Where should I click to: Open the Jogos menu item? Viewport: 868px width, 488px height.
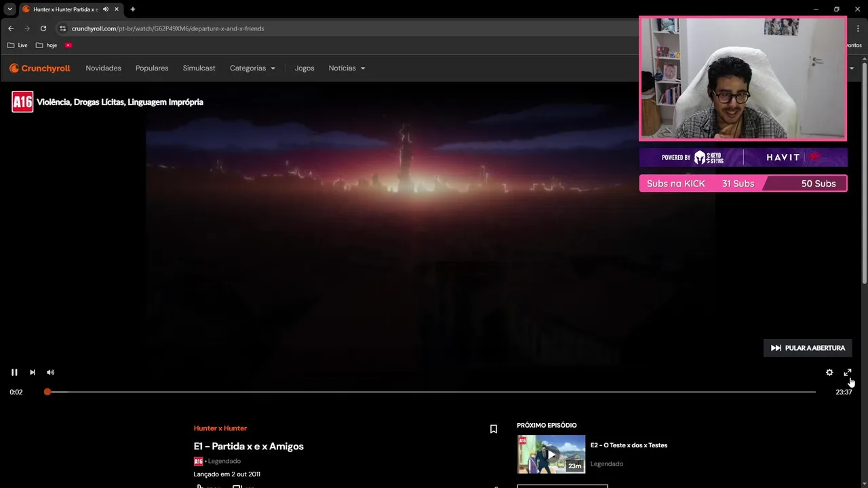point(304,68)
